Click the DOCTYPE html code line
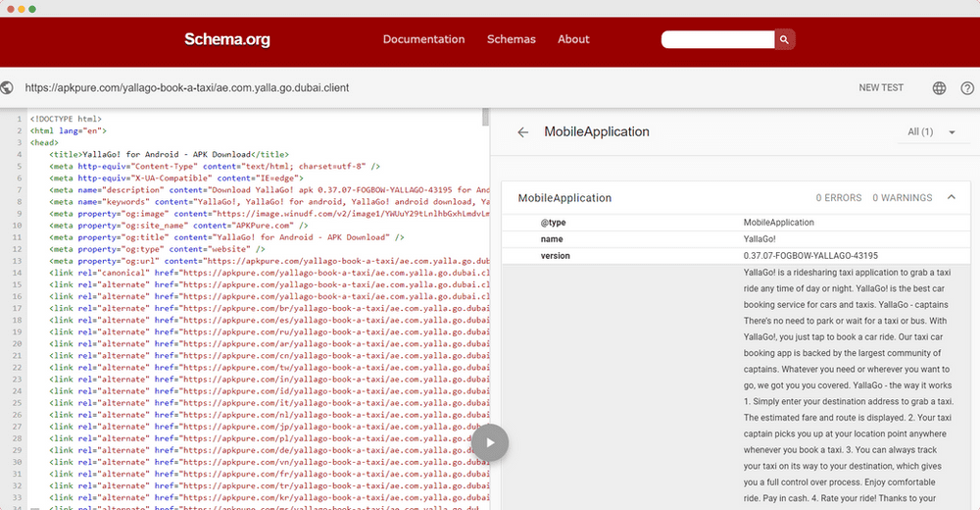The image size is (980, 510). (66, 119)
